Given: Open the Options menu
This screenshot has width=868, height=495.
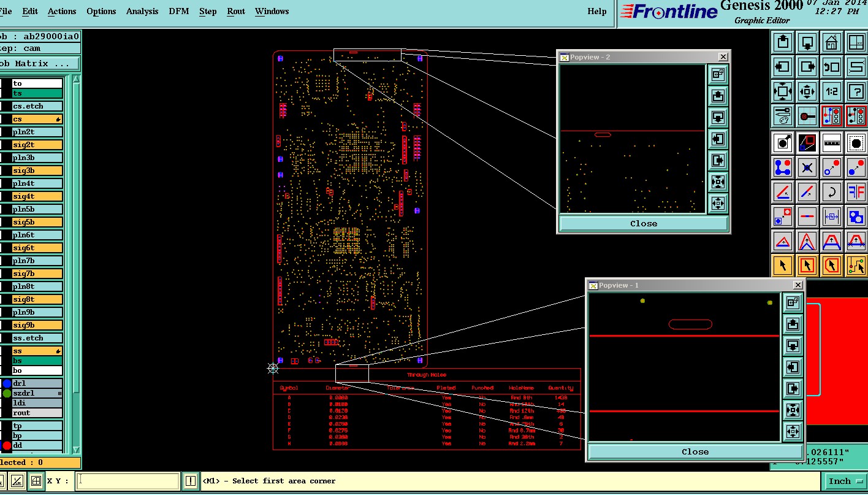Looking at the screenshot, I should [101, 11].
